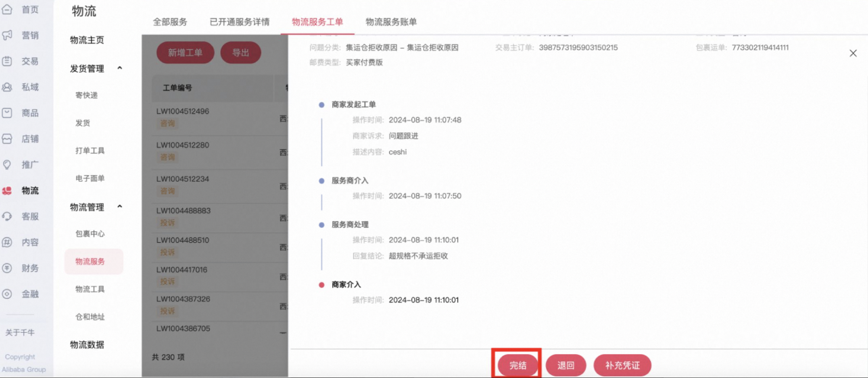The width and height of the screenshot is (868, 378).
Task: Close the work order detail panel
Action: click(853, 53)
